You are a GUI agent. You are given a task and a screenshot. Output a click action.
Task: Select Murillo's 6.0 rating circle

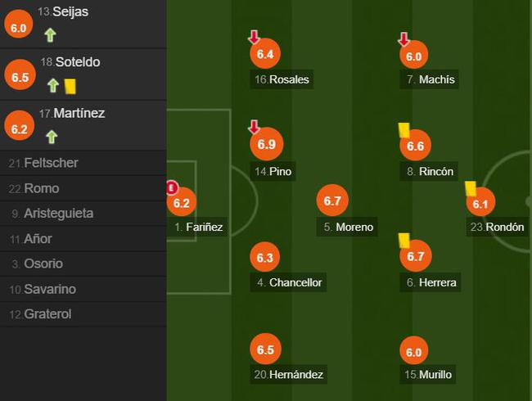click(413, 352)
